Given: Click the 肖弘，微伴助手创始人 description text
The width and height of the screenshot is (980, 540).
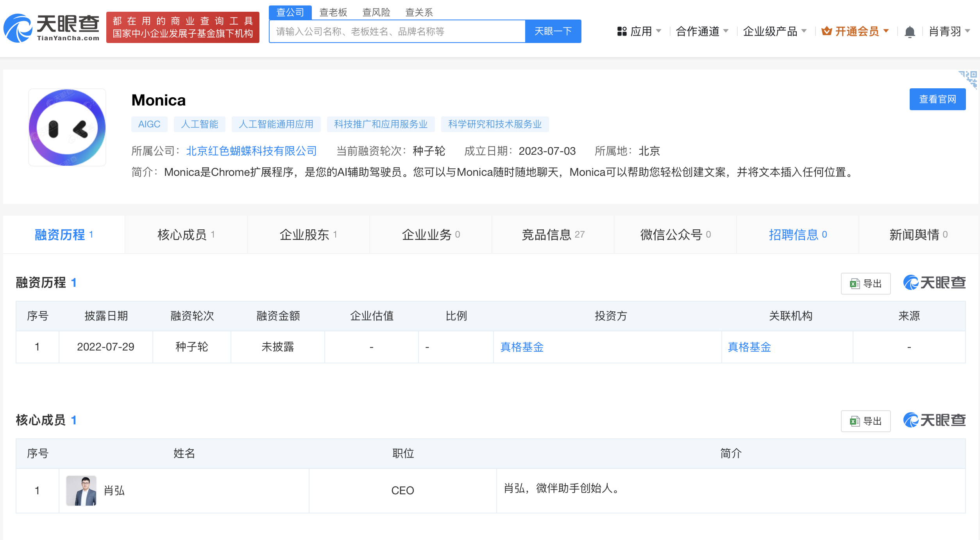Looking at the screenshot, I should 562,488.
